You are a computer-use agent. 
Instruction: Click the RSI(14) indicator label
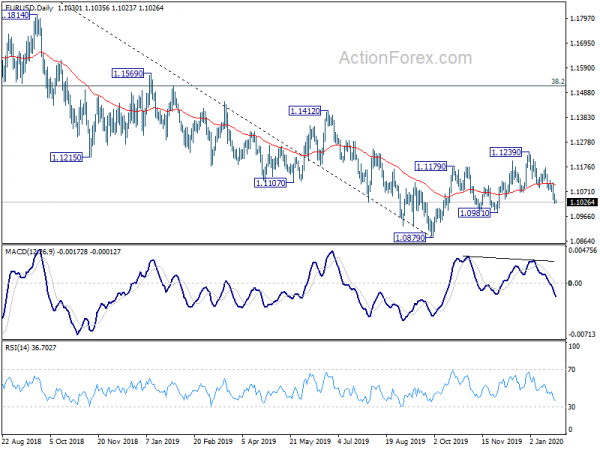pos(16,347)
